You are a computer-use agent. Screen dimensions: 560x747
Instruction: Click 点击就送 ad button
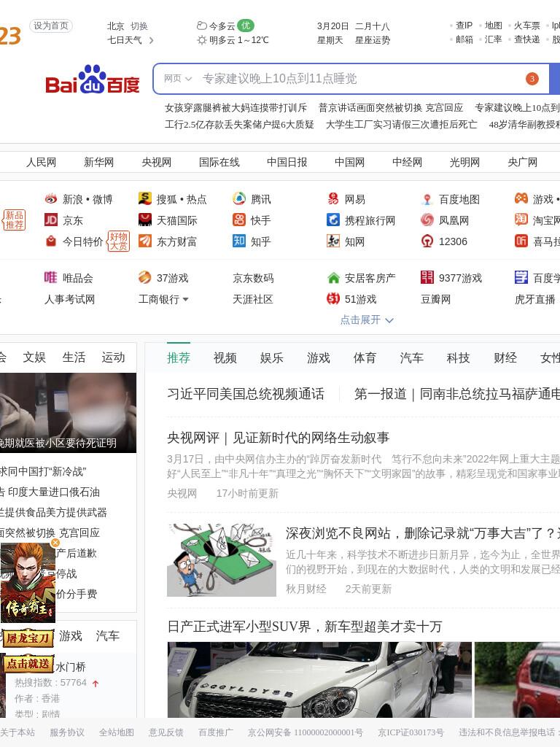[x=28, y=664]
